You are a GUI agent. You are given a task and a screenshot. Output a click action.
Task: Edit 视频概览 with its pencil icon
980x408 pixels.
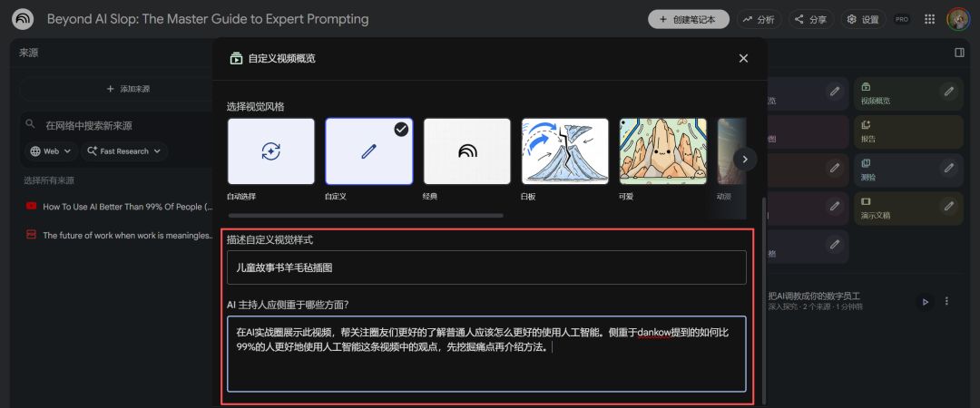(x=949, y=92)
